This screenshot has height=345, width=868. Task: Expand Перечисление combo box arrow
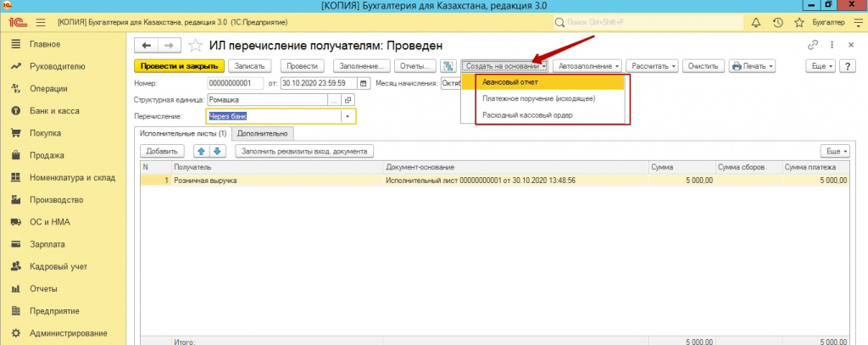348,116
